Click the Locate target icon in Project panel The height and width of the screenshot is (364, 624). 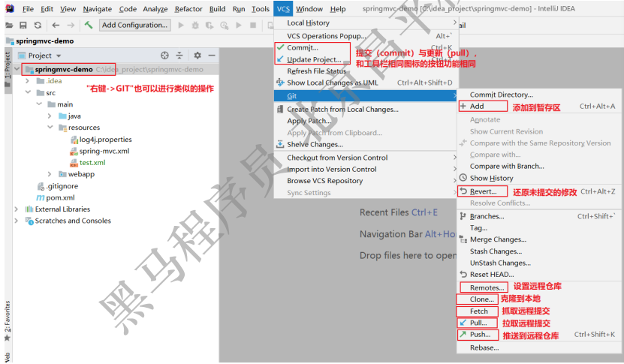tap(164, 56)
